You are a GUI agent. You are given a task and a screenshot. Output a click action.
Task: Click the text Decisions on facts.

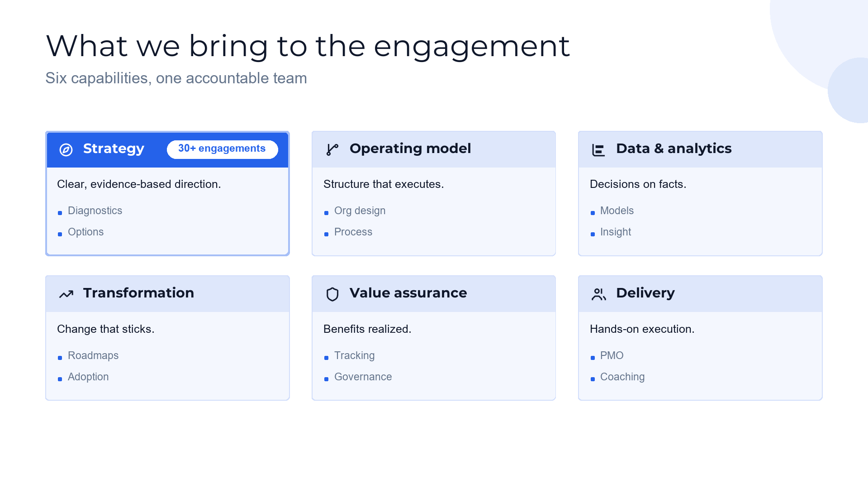[638, 184]
